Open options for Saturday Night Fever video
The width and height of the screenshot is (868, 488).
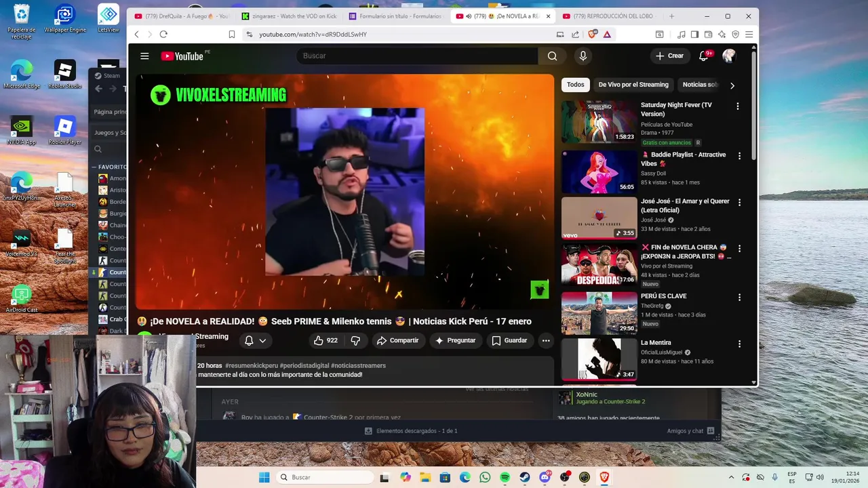coord(738,106)
